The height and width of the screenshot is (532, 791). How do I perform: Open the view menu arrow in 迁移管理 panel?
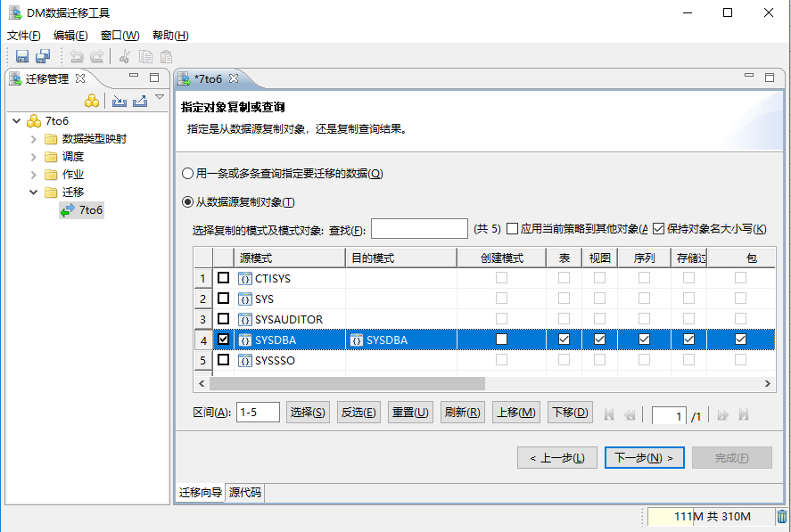tap(160, 97)
